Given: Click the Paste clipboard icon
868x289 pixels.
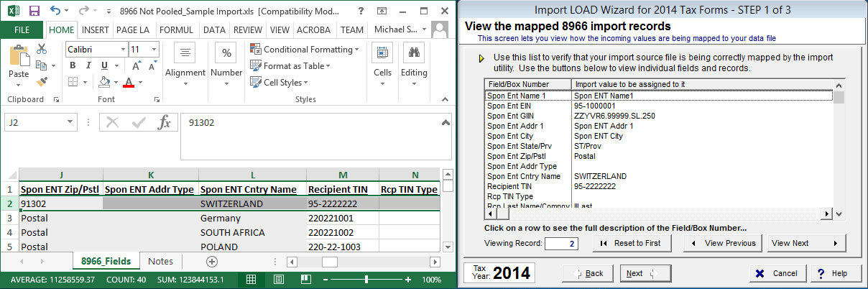Looking at the screenshot, I should pos(19,56).
